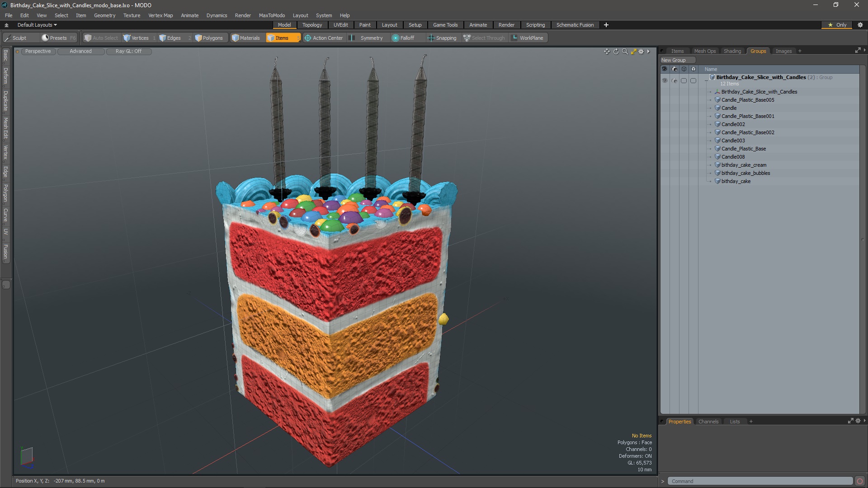This screenshot has width=868, height=488.
Task: Click the record button beside Command field
Action: 860,481
